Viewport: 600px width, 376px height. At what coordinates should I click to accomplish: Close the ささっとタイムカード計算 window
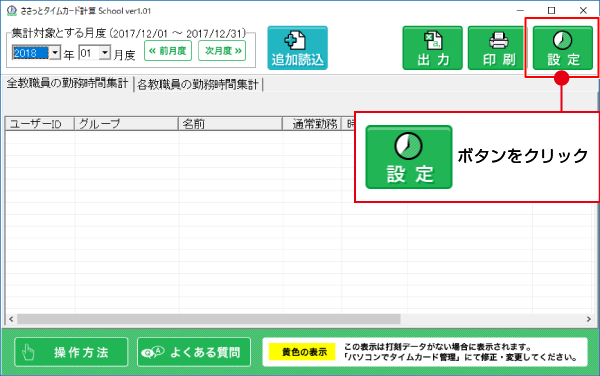coord(583,10)
